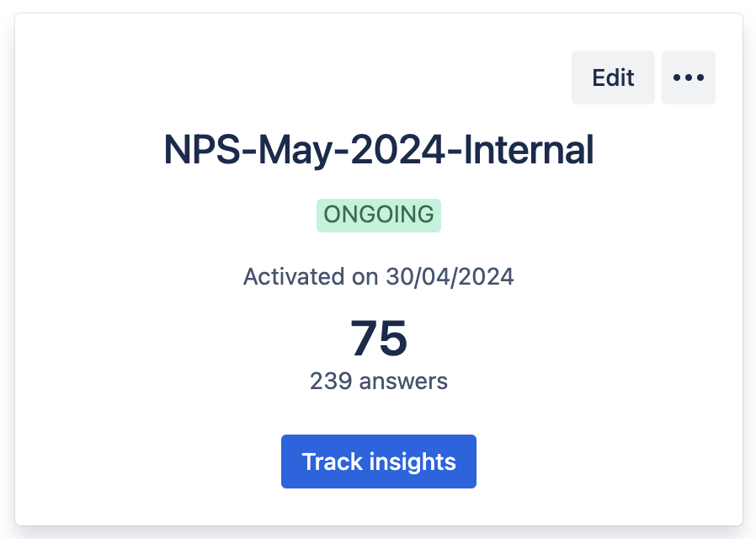This screenshot has width=756, height=539.
Task: Open the answers count below the score
Action: (x=379, y=382)
